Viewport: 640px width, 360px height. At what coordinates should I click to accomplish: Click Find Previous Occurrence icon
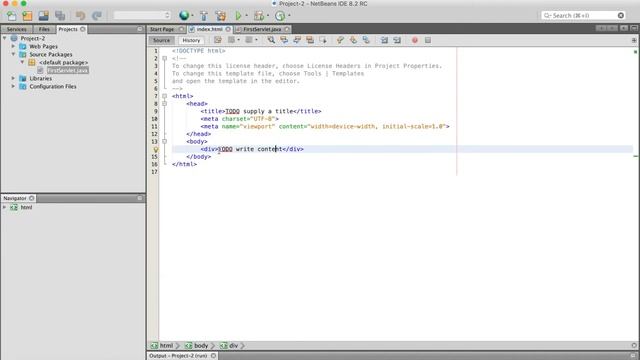pos(284,40)
